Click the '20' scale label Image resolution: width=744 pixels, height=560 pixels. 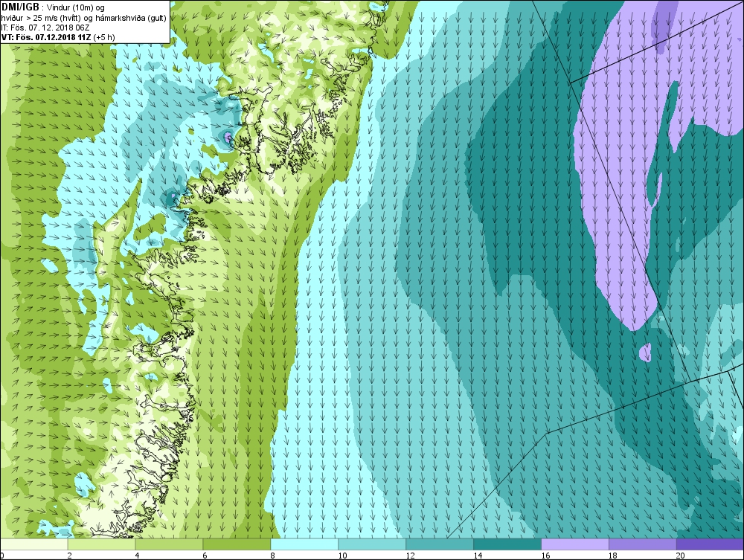click(x=681, y=556)
